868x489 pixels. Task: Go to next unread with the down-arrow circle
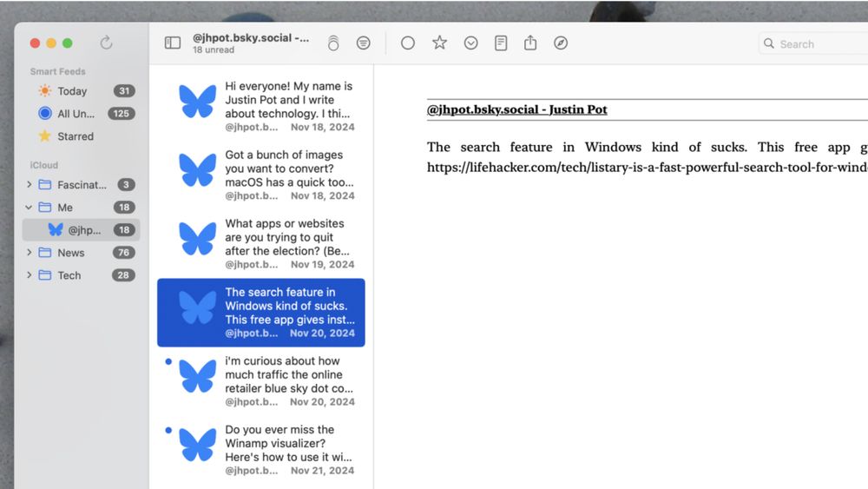470,43
